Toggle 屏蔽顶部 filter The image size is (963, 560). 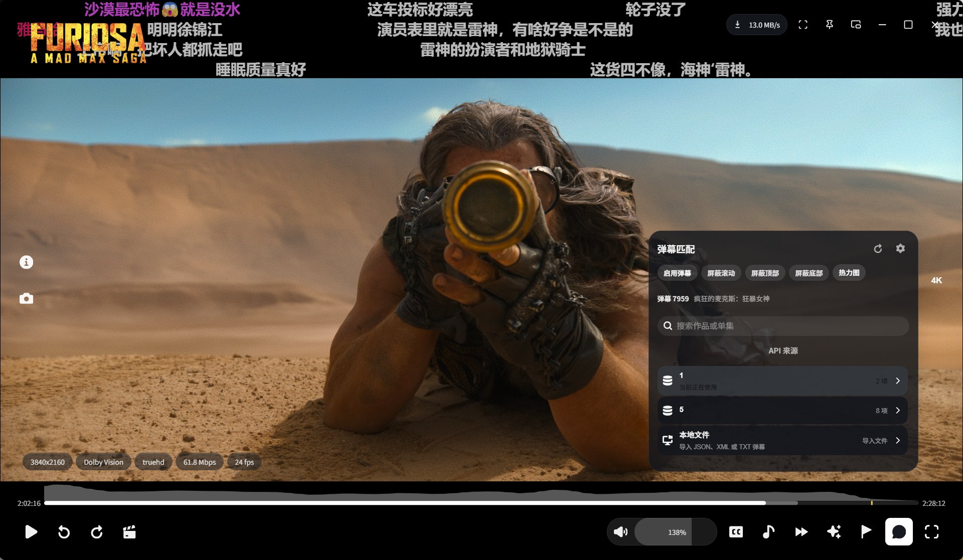765,273
